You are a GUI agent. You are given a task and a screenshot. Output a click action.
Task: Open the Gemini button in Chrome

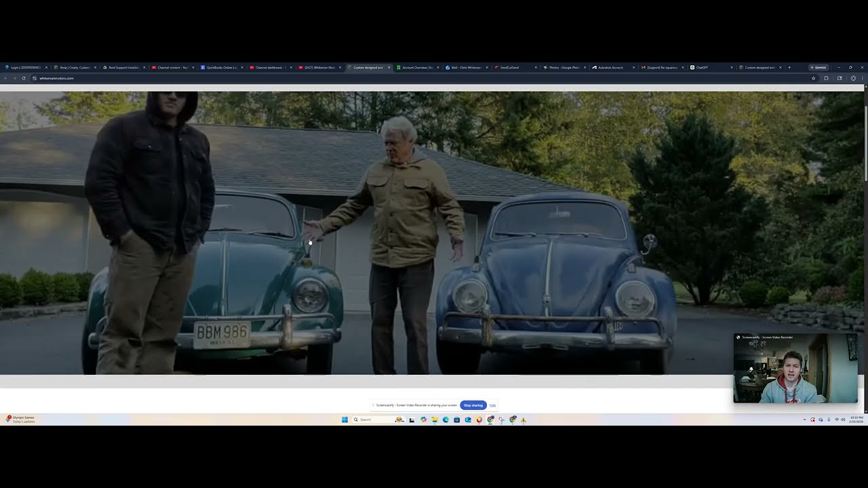pos(818,68)
